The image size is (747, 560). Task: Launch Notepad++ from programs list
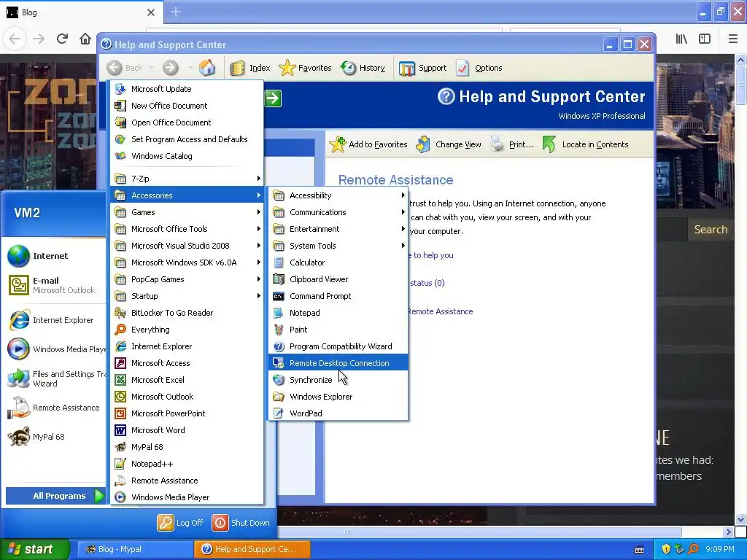pos(187,464)
